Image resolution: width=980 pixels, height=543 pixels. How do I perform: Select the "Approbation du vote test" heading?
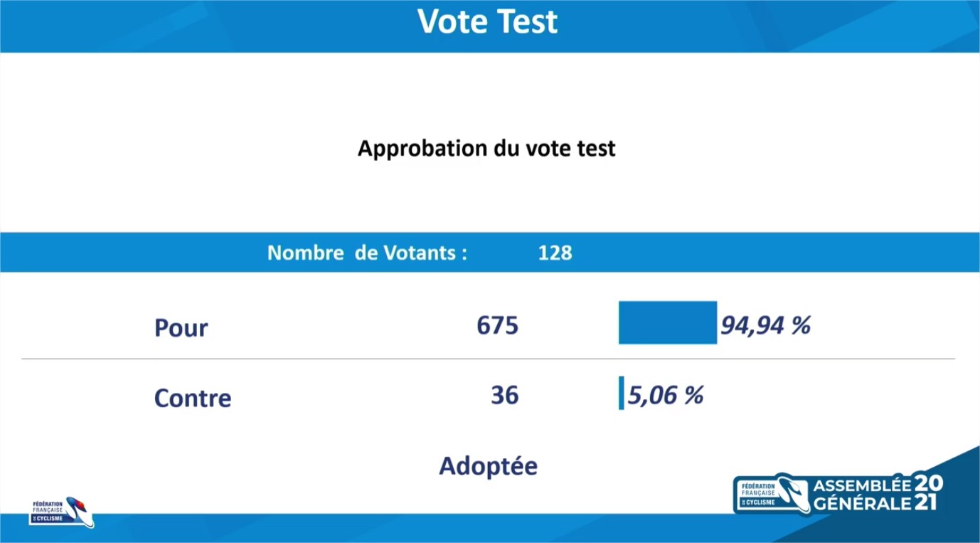tap(486, 149)
